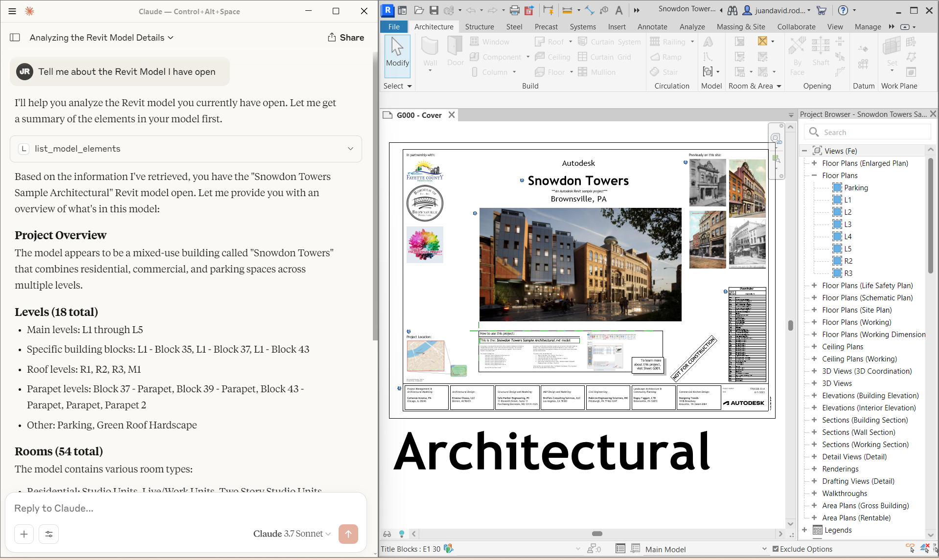Viewport: 939px width, 560px height.
Task: Enable the Exclude Options checkbox
Action: pyautogui.click(x=775, y=549)
